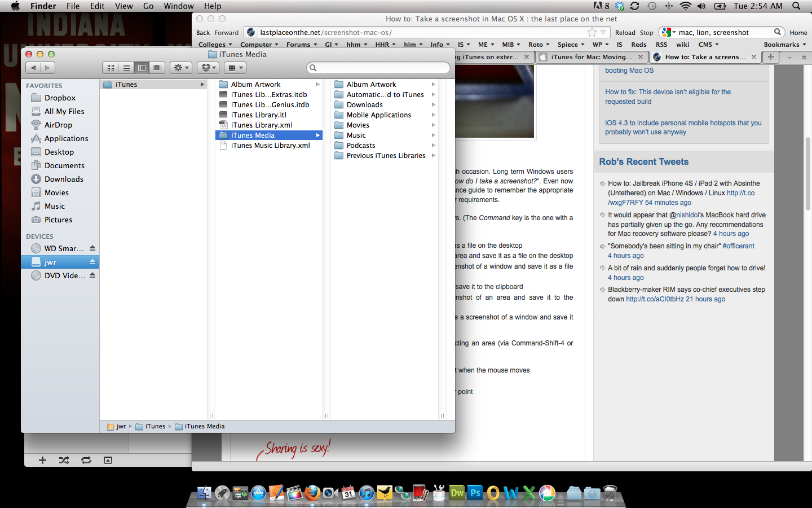This screenshot has width=812, height=508.
Task: Switch Finder to icon grid view
Action: click(x=111, y=67)
